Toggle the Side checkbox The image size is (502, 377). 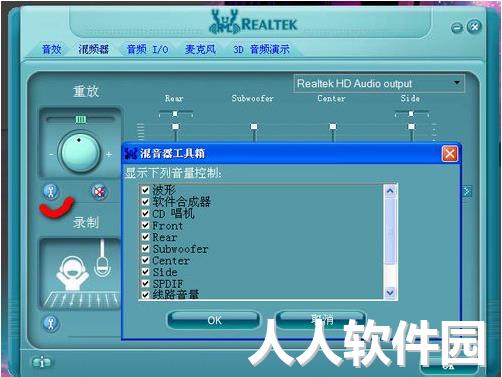(145, 272)
